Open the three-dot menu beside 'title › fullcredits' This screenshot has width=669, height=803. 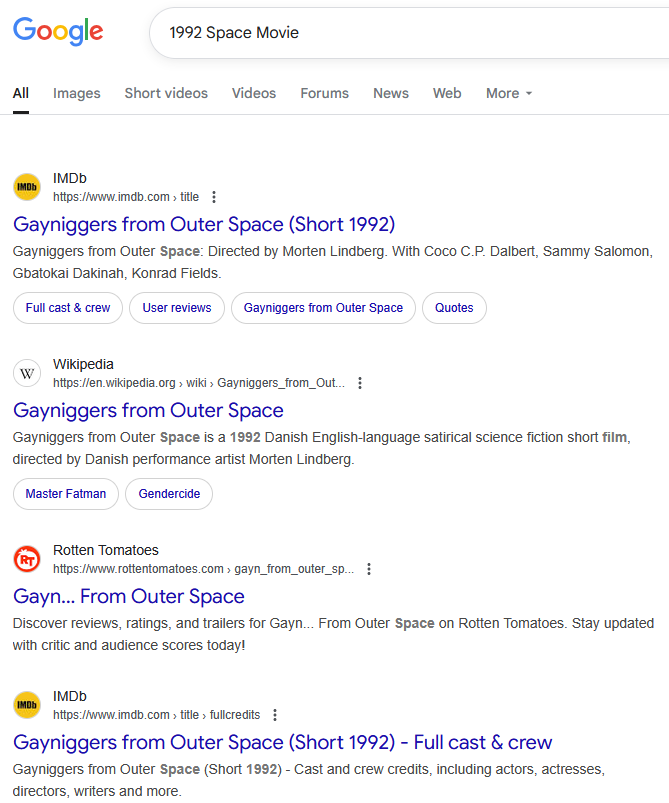point(275,714)
